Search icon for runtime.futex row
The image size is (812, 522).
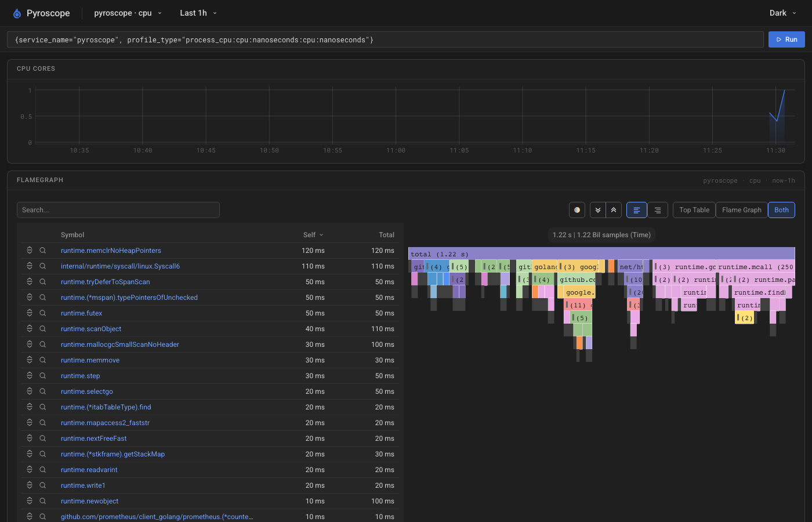click(43, 313)
